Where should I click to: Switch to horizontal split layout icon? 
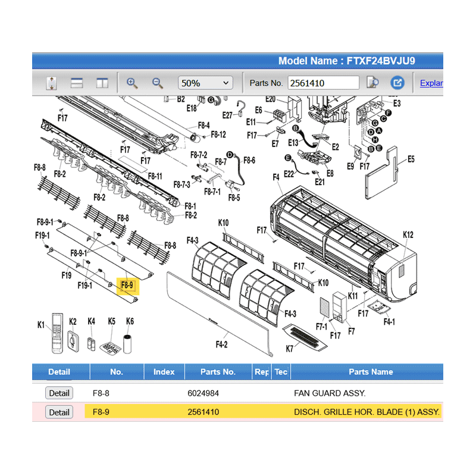[x=77, y=83]
